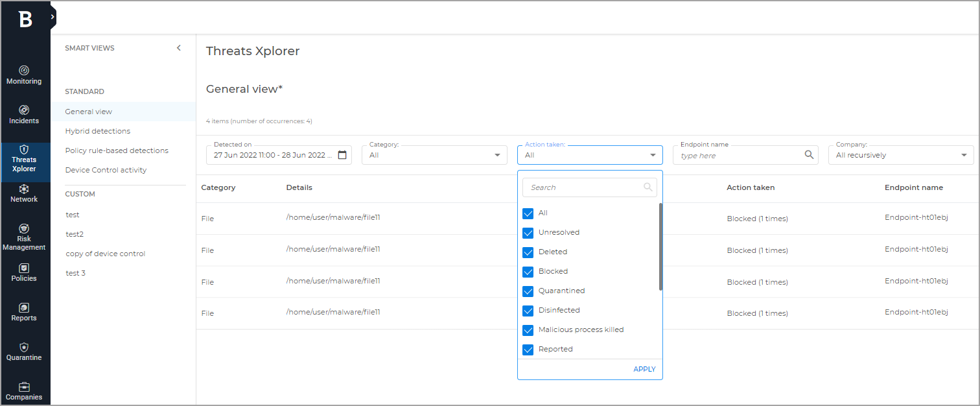Disable the Deleted action checkbox
This screenshot has height=406, width=980.
click(528, 252)
